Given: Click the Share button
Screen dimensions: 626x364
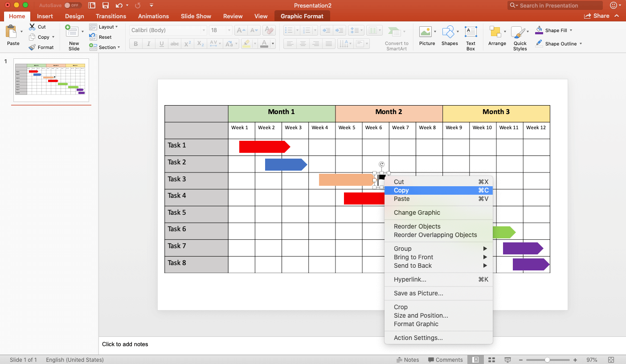Looking at the screenshot, I should [597, 16].
